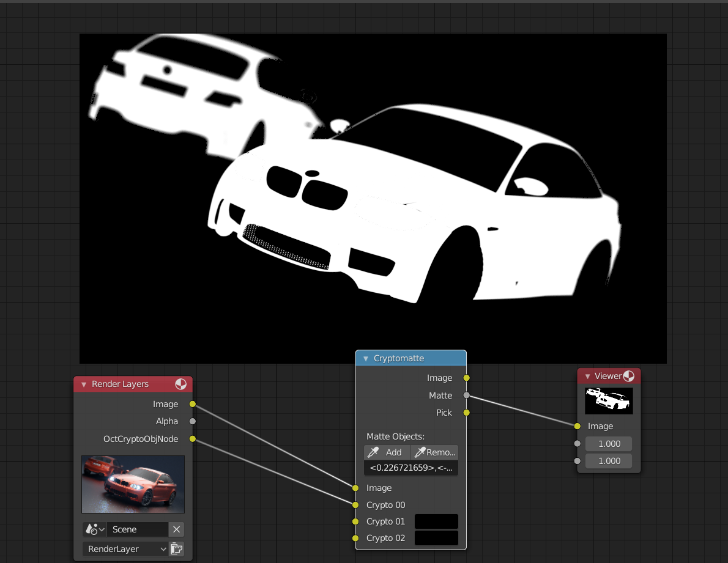The height and width of the screenshot is (563, 728).
Task: Select the Render Layers node title
Action: 121,384
